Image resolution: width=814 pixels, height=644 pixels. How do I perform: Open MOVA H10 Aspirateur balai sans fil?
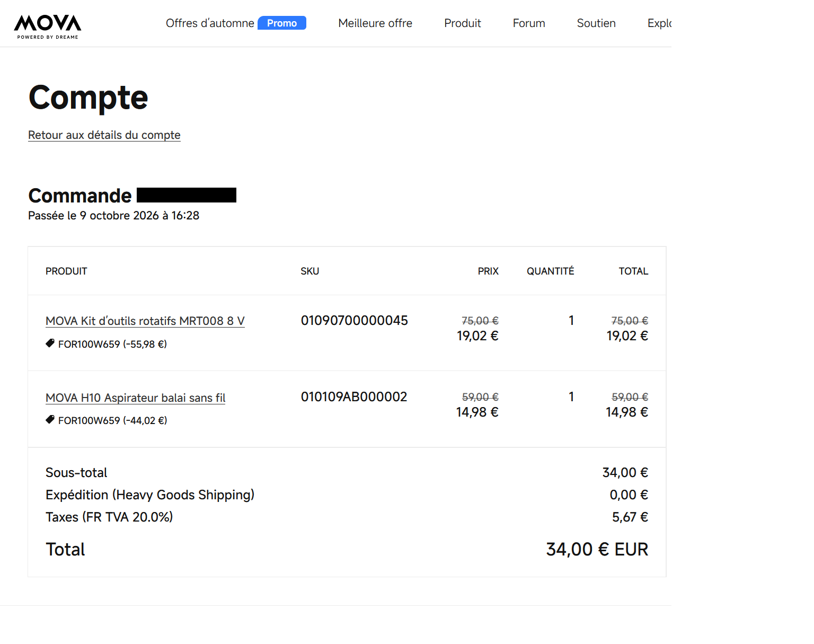tap(136, 398)
